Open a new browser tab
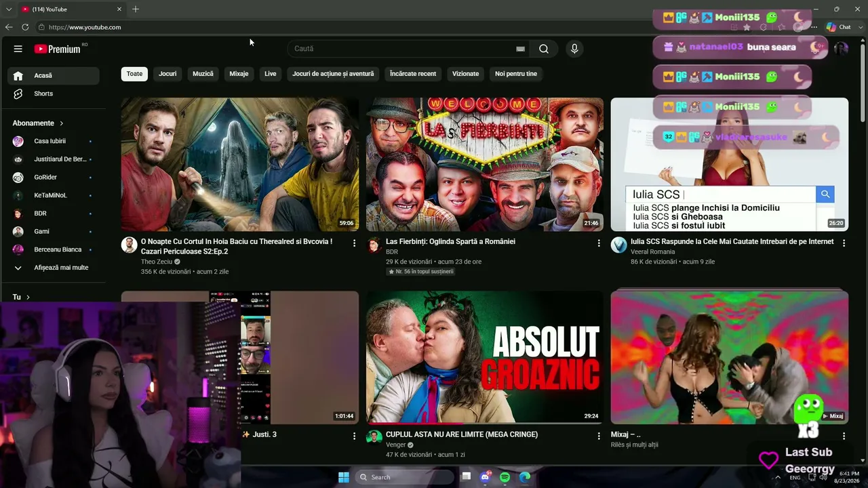 pos(136,9)
